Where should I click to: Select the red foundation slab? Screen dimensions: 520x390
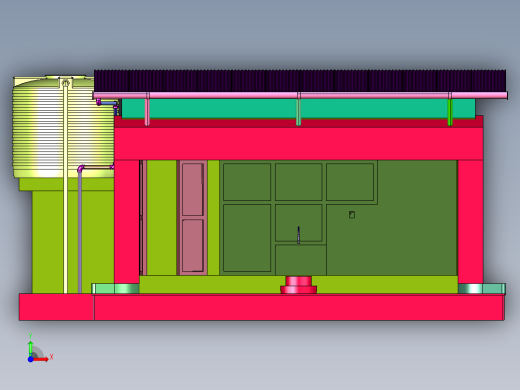click(262, 307)
